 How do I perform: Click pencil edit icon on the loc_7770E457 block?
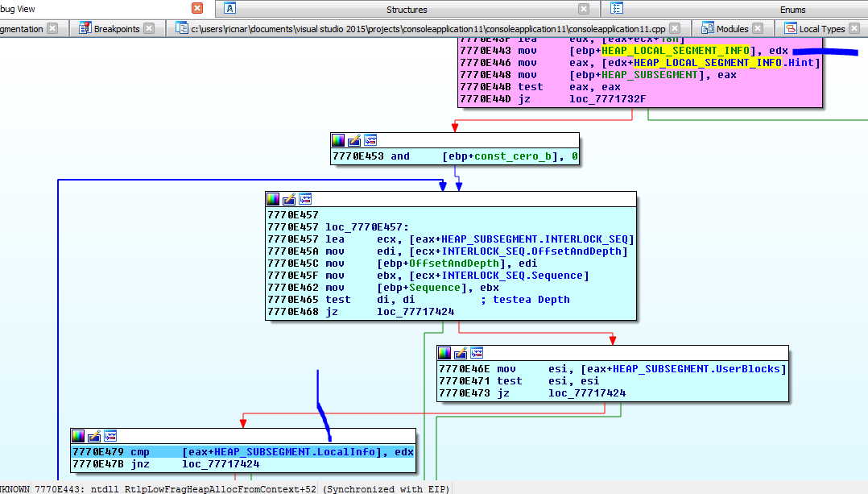(289, 199)
